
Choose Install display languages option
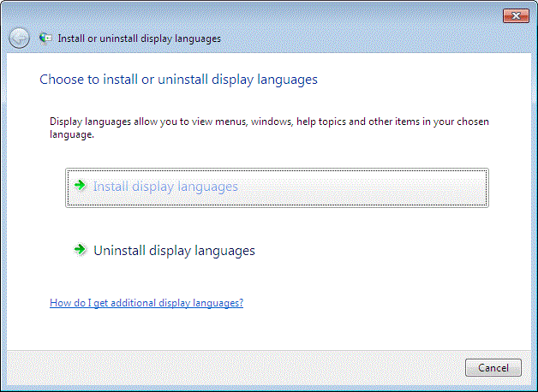277,187
